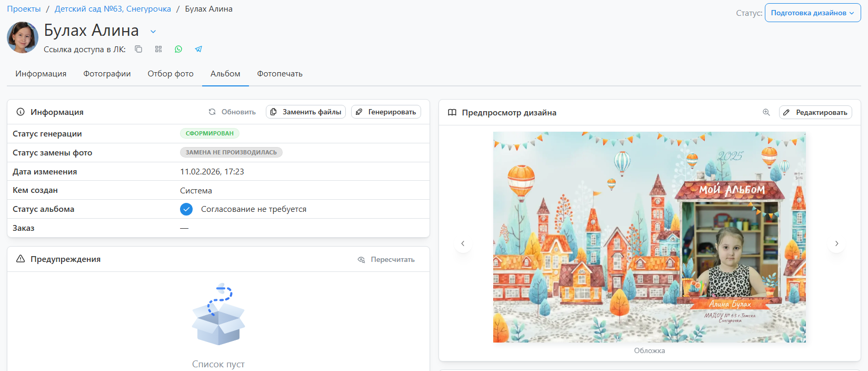
Task: Copy the personal account access link
Action: 138,49
